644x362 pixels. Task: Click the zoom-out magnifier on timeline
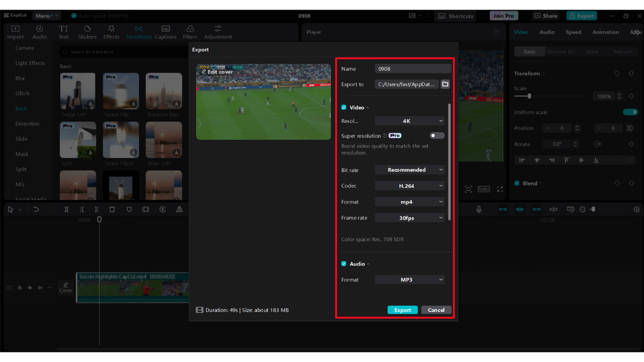[583, 209]
